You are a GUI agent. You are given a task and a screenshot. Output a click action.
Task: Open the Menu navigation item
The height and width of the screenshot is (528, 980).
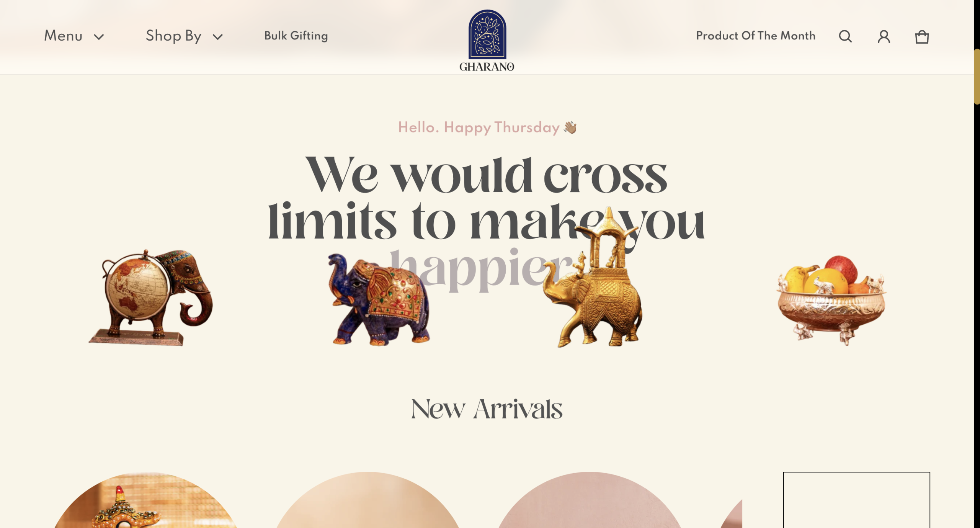tap(63, 36)
